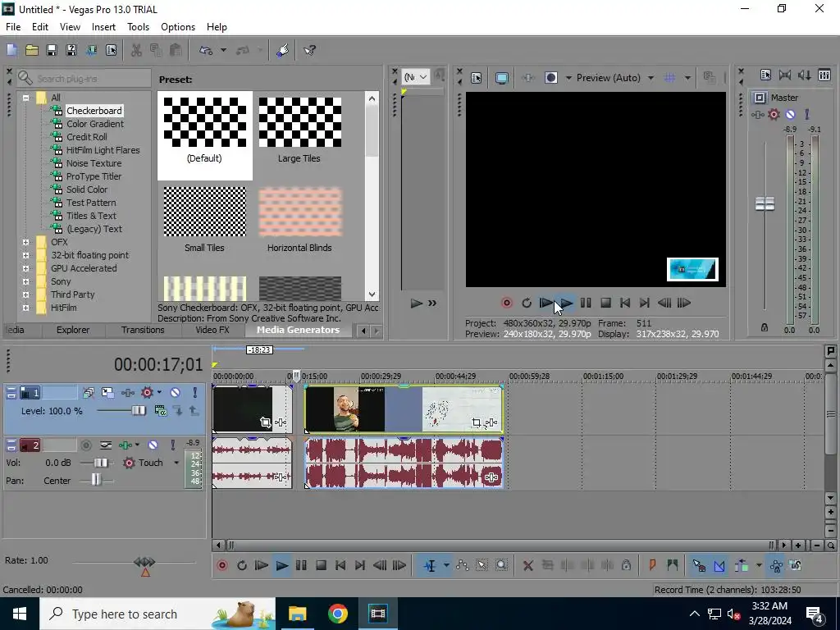Expand the OFX folder
Viewport: 840px width, 630px height.
point(25,242)
